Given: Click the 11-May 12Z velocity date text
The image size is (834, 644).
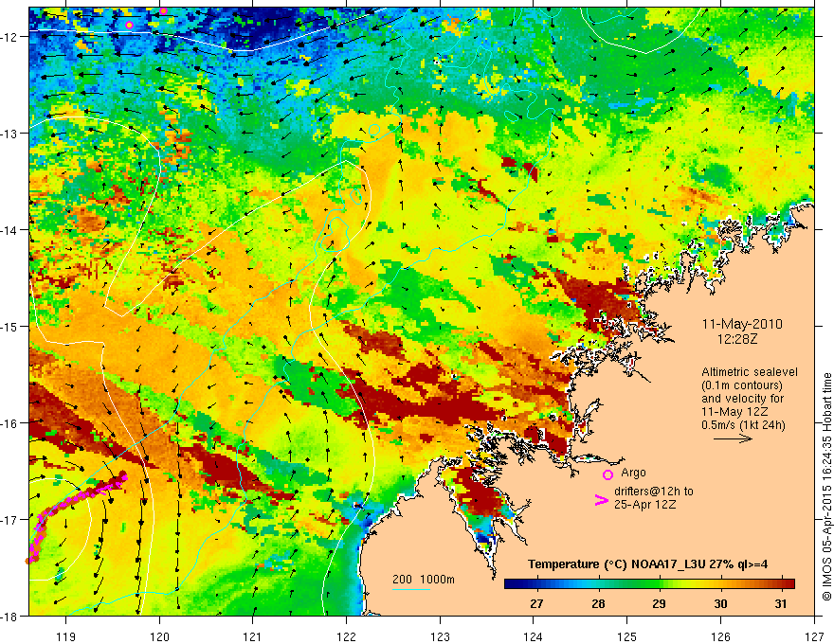Looking at the screenshot, I should (x=734, y=412).
